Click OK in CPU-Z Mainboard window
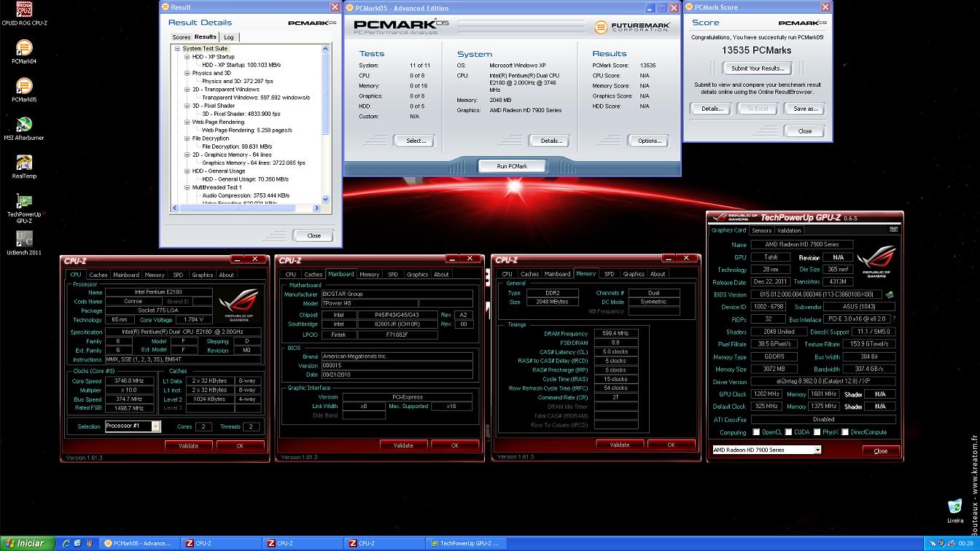Image resolution: width=980 pixels, height=551 pixels. 454,445
